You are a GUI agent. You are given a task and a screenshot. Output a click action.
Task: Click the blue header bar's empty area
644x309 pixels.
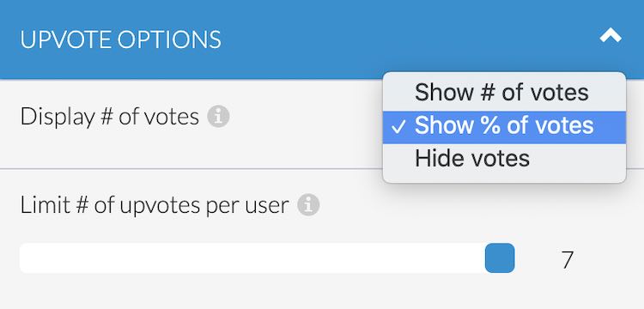410,39
